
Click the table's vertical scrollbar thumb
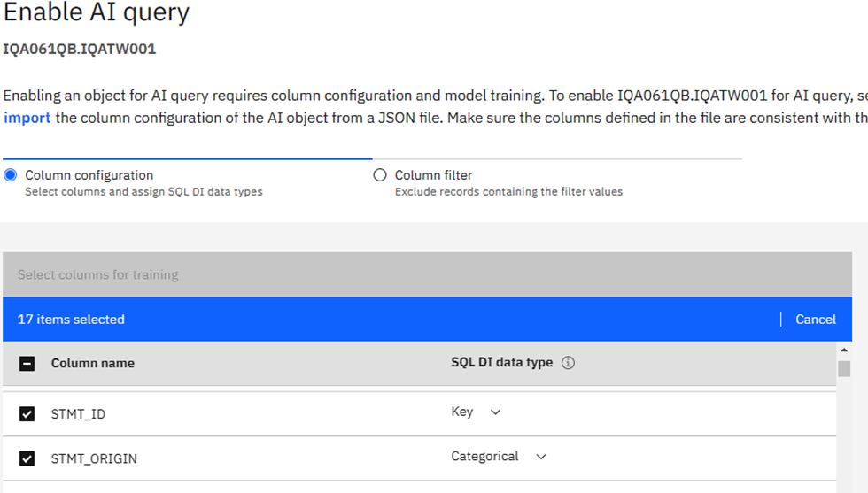[x=844, y=369]
